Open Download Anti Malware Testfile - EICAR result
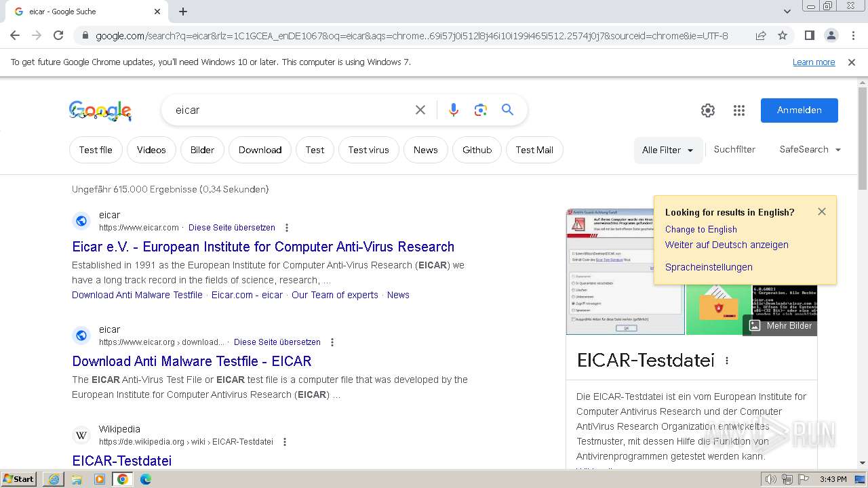868x488 pixels. 192,361
